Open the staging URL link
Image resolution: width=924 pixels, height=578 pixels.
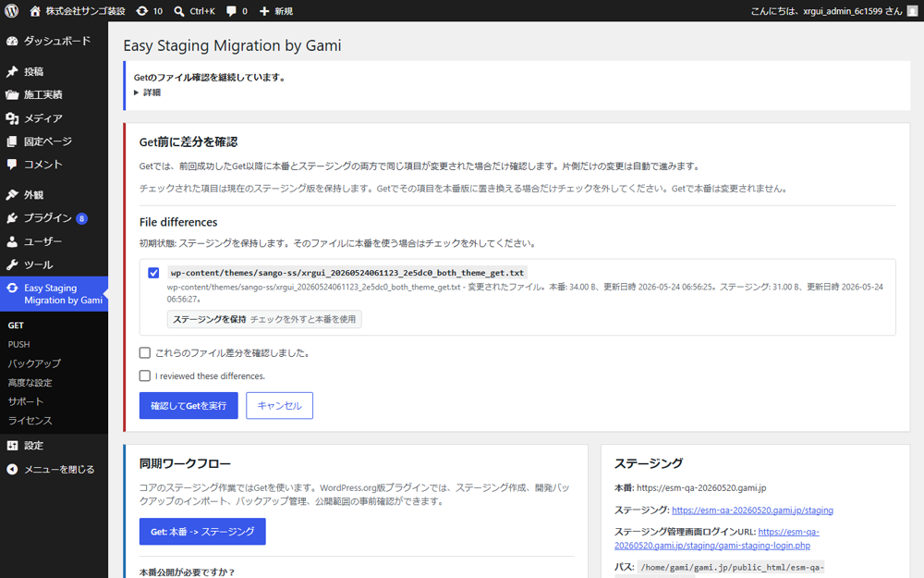[x=752, y=510]
